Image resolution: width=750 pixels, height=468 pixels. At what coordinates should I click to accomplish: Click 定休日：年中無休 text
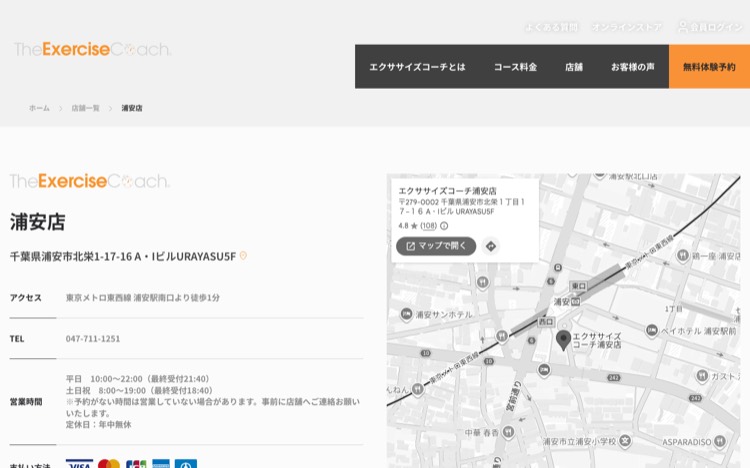99,424
